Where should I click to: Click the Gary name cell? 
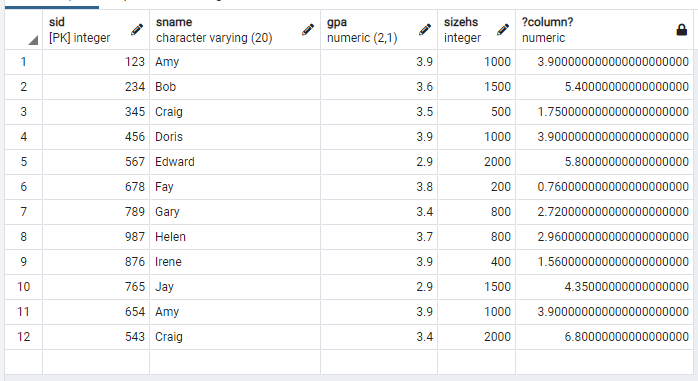[x=235, y=211]
